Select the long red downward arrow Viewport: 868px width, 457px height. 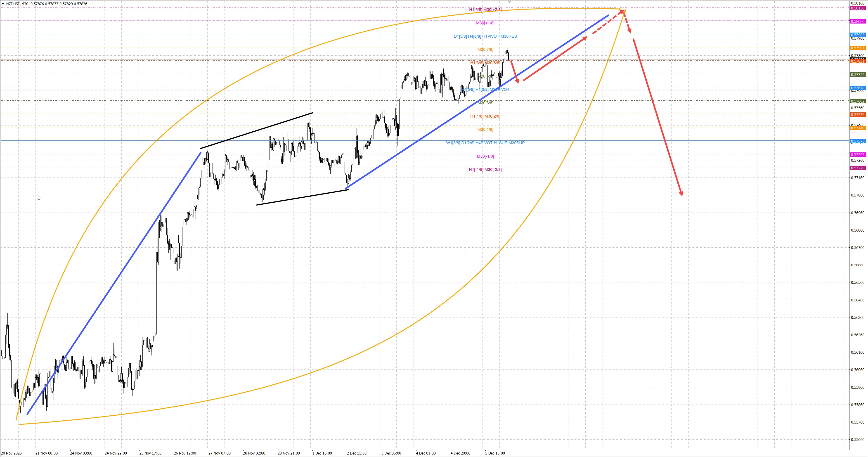point(658,117)
